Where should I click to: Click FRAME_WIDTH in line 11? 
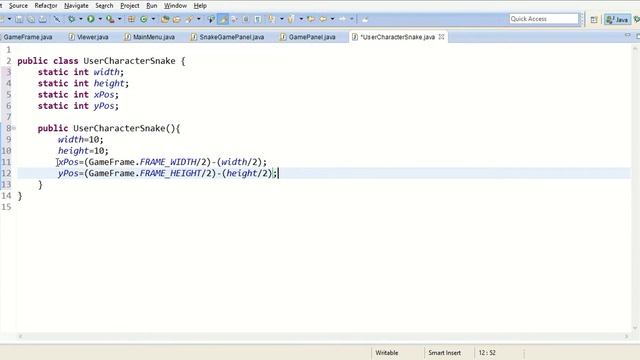(x=168, y=162)
